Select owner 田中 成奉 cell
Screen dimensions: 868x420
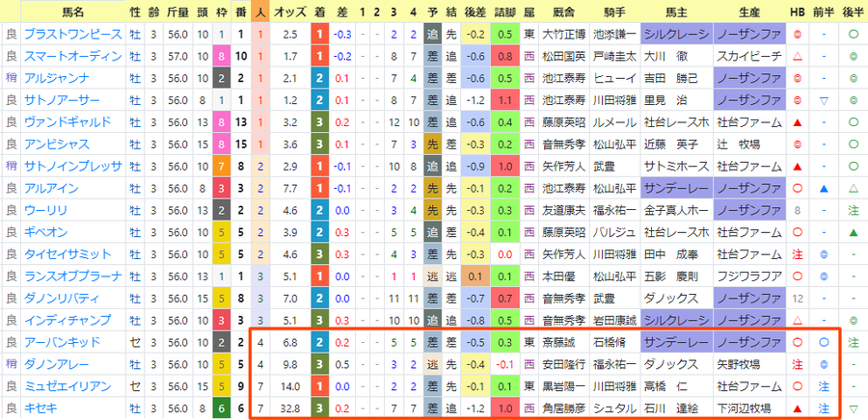(x=676, y=254)
